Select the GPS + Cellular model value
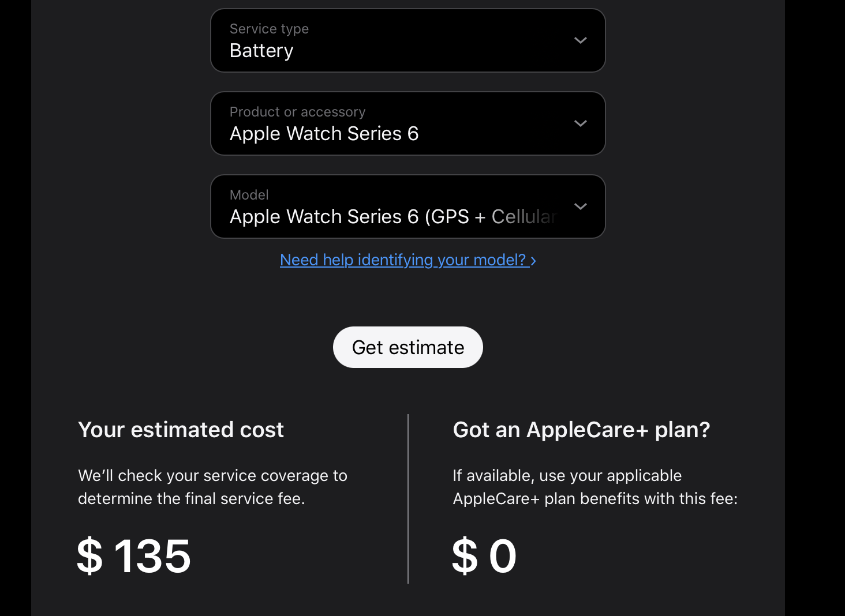 pyautogui.click(x=392, y=217)
